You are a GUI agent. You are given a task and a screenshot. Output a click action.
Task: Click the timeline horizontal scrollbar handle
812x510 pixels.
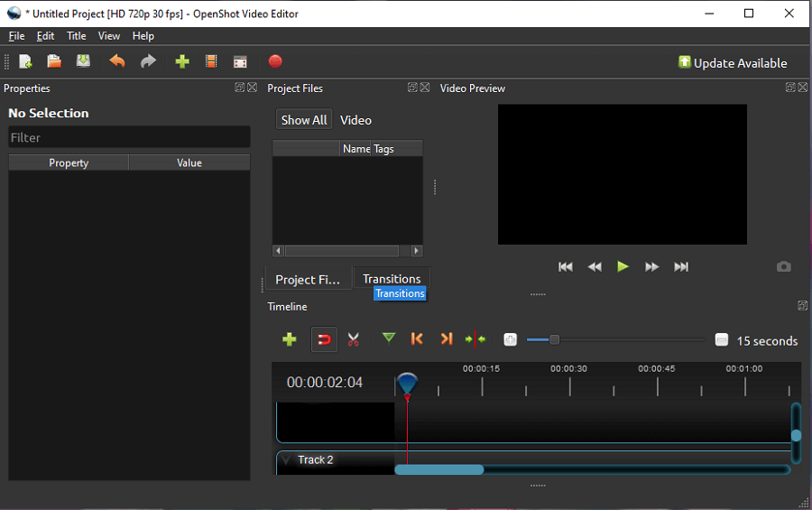439,469
